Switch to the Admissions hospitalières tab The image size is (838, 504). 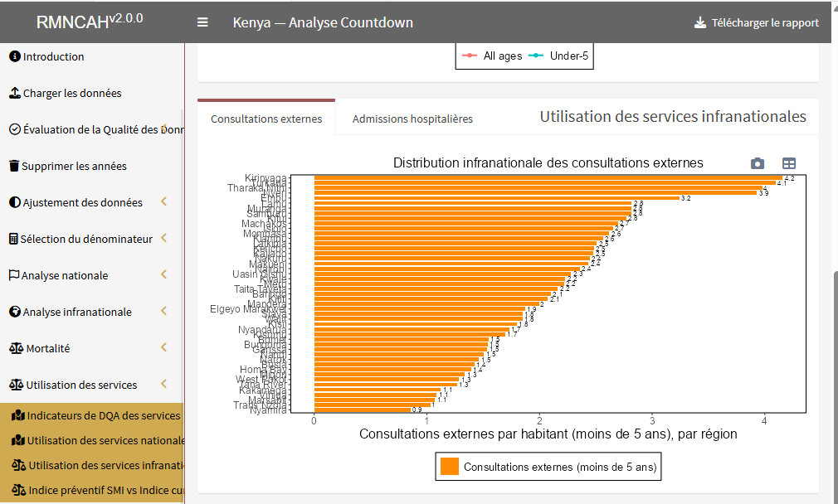412,119
